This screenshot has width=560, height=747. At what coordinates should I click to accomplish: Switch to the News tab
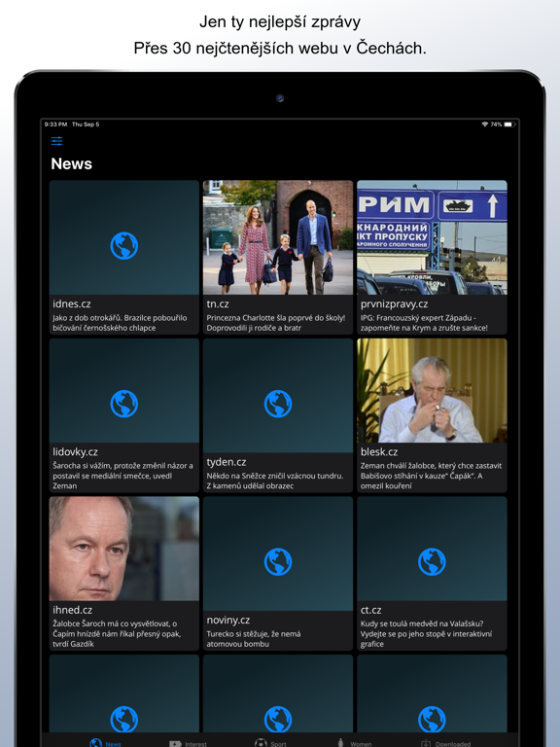point(105,743)
